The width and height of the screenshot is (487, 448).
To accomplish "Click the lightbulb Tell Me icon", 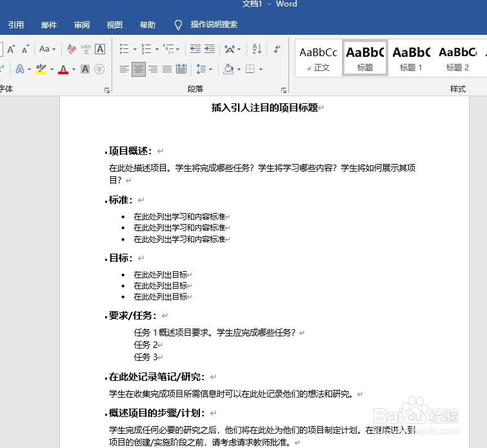I will pos(178,25).
